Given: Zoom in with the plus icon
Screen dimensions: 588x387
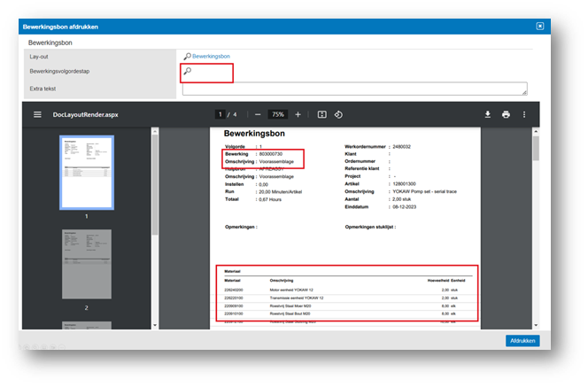Looking at the screenshot, I should [x=298, y=114].
